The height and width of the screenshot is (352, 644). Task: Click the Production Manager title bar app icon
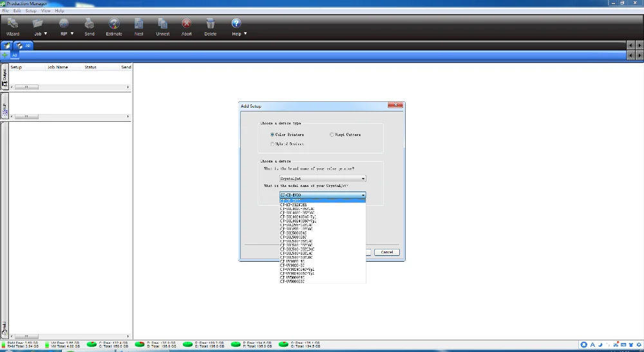click(x=3, y=3)
